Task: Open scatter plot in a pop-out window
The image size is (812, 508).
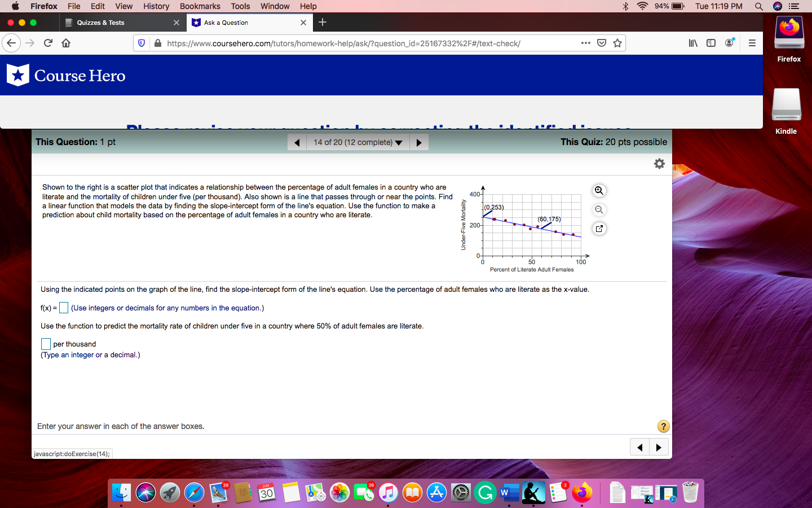Action: [x=599, y=229]
